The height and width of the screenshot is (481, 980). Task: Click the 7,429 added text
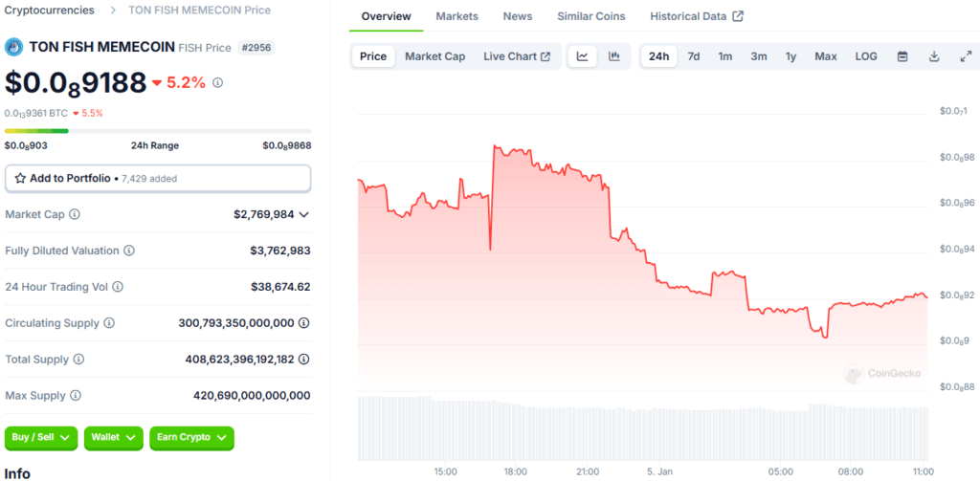tap(148, 179)
